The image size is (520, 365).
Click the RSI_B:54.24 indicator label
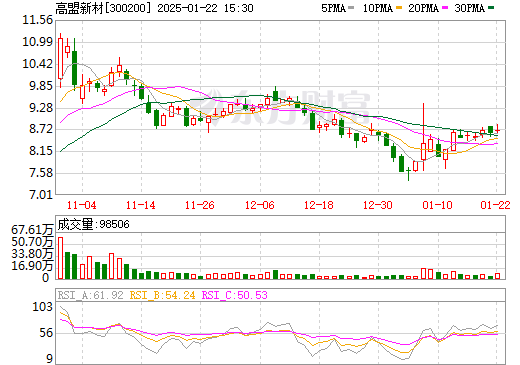click(162, 295)
